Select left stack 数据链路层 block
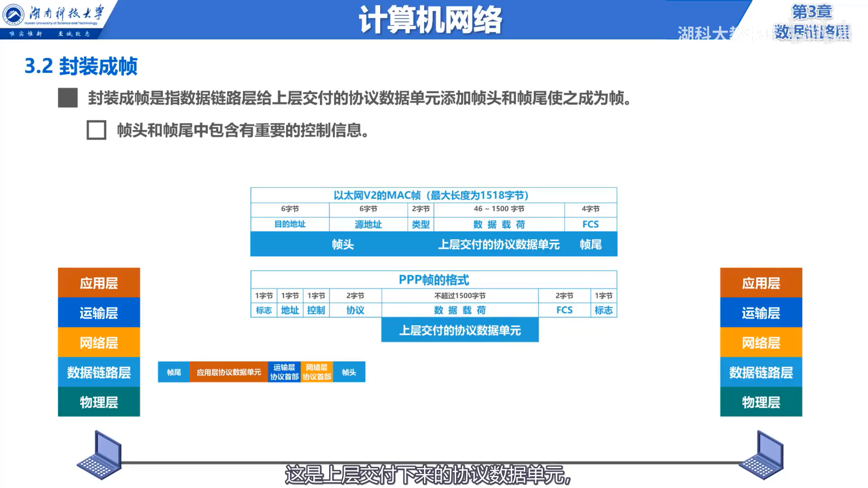Image resolution: width=868 pixels, height=488 pixels. pyautogui.click(x=99, y=372)
